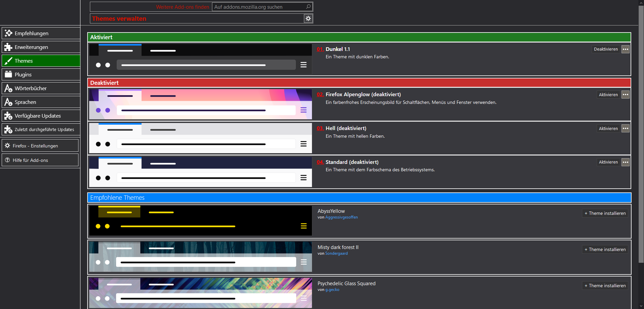The image size is (644, 309).
Task: Click the Sprachen language icon
Action: point(8,102)
